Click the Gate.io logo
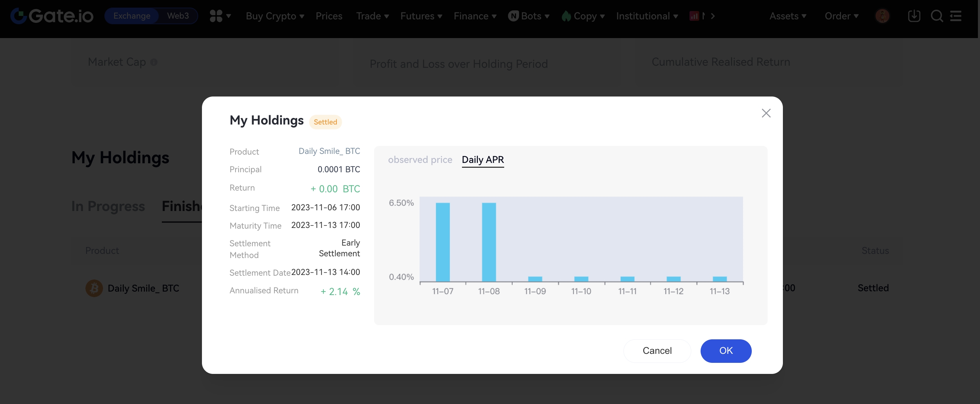 52,16
